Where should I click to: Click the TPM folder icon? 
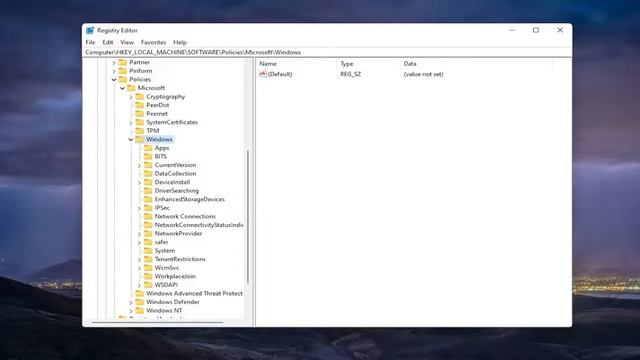click(x=140, y=131)
